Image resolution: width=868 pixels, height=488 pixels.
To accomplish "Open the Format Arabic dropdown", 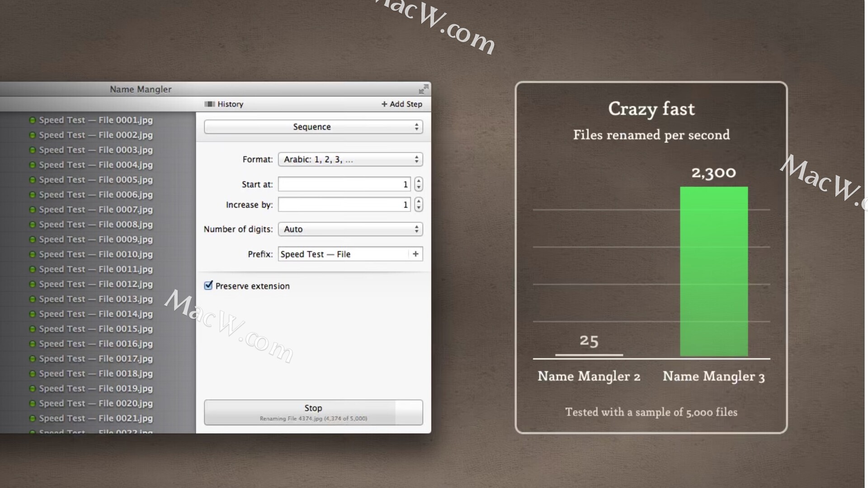I will pyautogui.click(x=350, y=160).
